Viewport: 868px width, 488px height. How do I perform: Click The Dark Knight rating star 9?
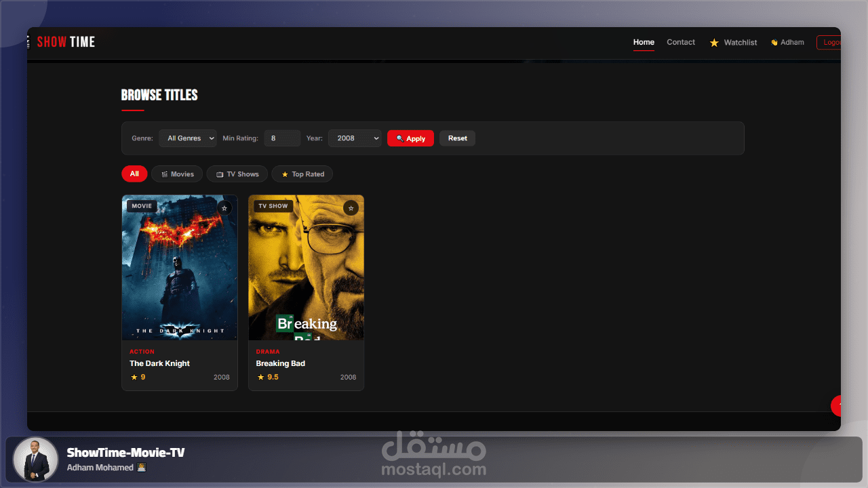(x=138, y=378)
